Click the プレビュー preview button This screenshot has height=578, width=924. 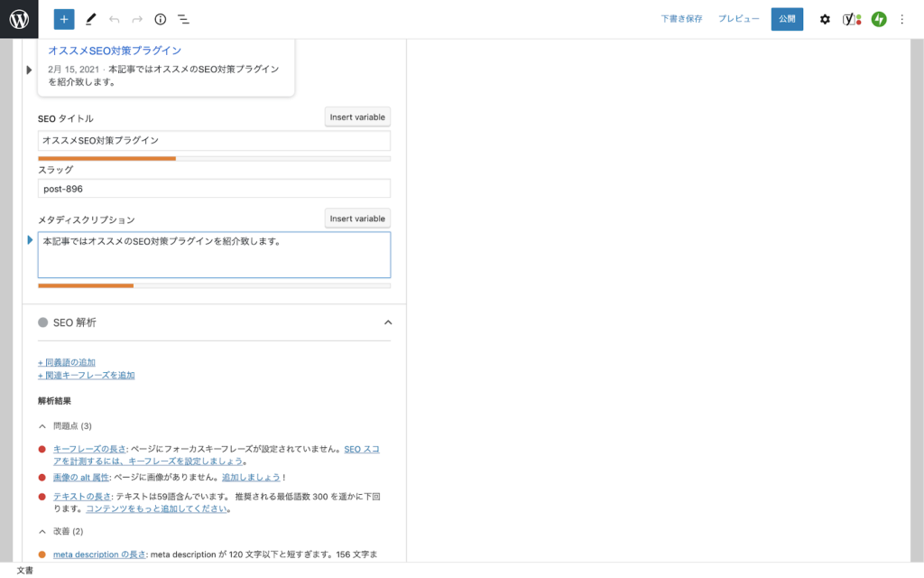pyautogui.click(x=738, y=19)
